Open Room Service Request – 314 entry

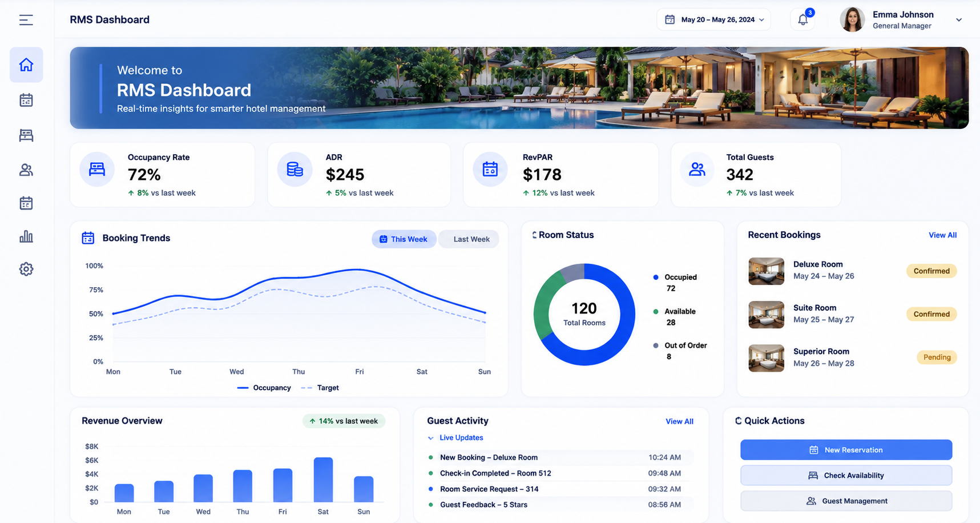point(559,489)
